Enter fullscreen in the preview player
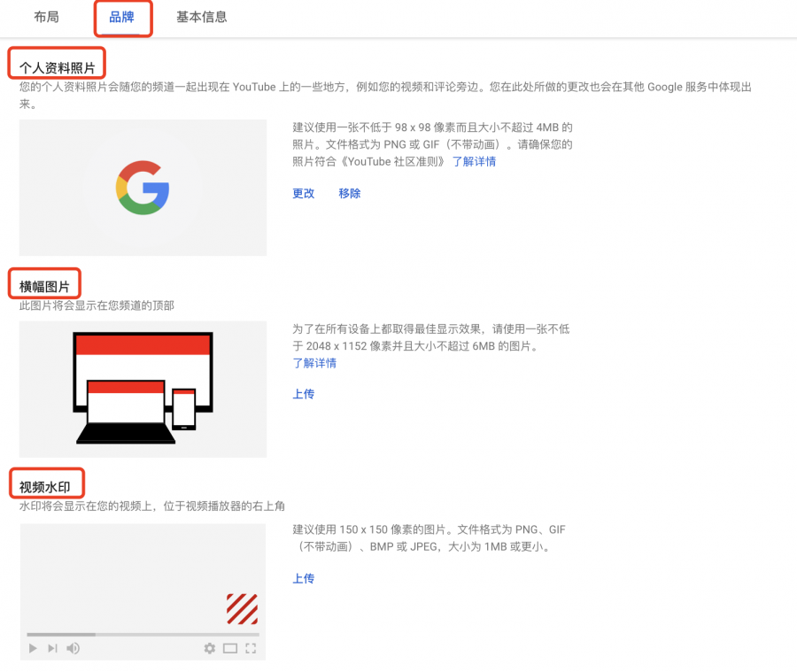This screenshot has width=797, height=672. click(251, 648)
